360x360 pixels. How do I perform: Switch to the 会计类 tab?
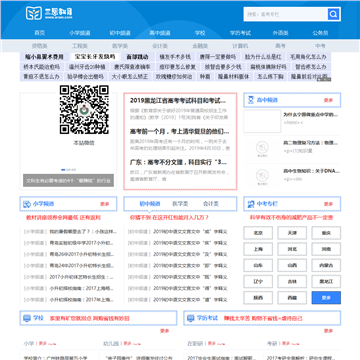211,204
